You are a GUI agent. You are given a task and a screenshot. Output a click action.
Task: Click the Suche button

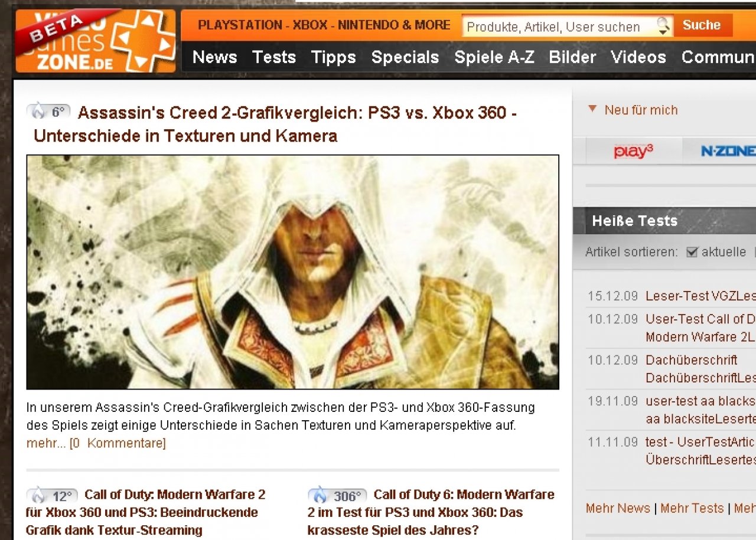703,25
